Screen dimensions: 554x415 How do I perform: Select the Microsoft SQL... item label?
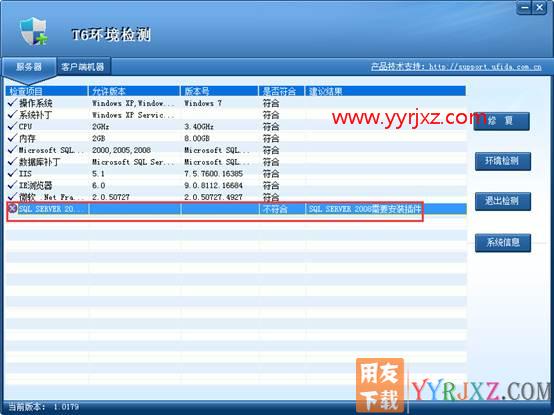pos(52,150)
